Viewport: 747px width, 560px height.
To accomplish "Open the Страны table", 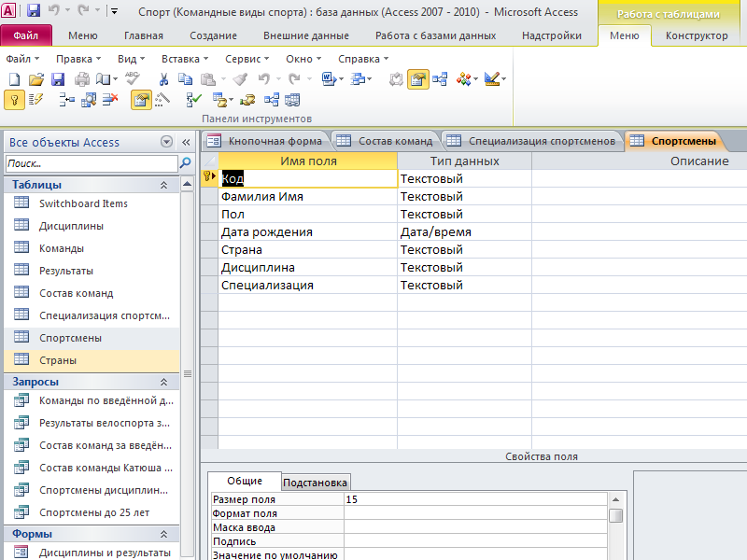I will coord(92,360).
